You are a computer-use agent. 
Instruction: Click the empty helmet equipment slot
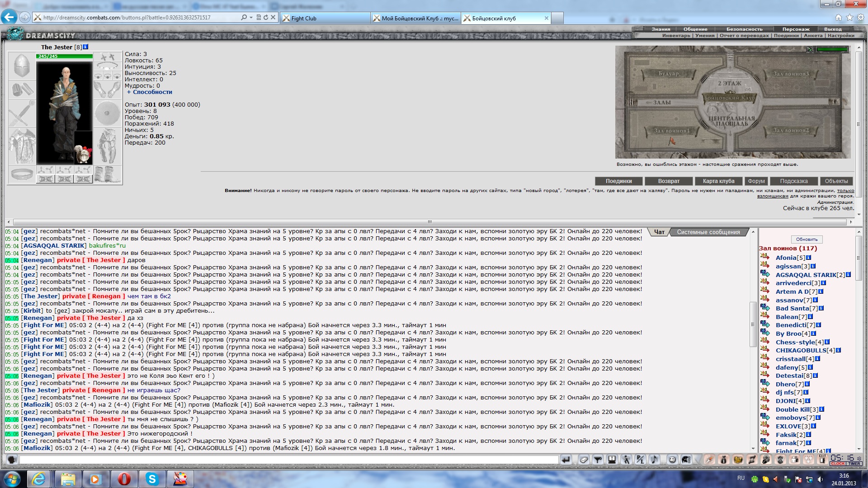tap(22, 66)
